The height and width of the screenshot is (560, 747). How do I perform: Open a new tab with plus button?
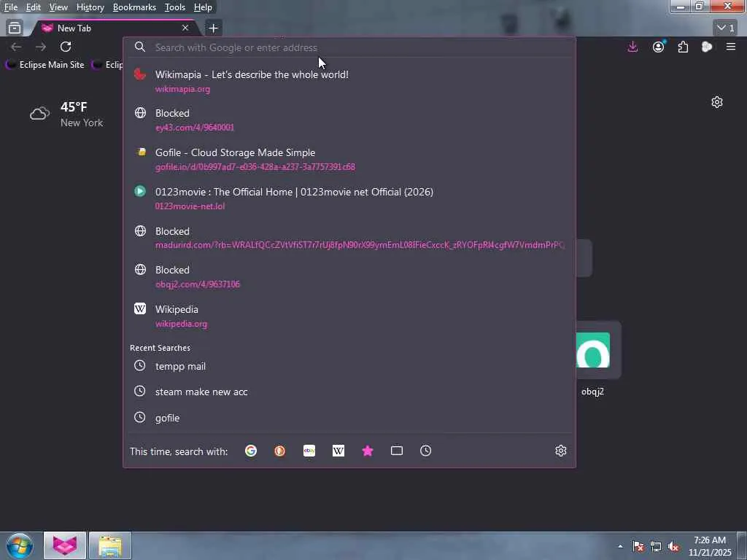pos(213,28)
